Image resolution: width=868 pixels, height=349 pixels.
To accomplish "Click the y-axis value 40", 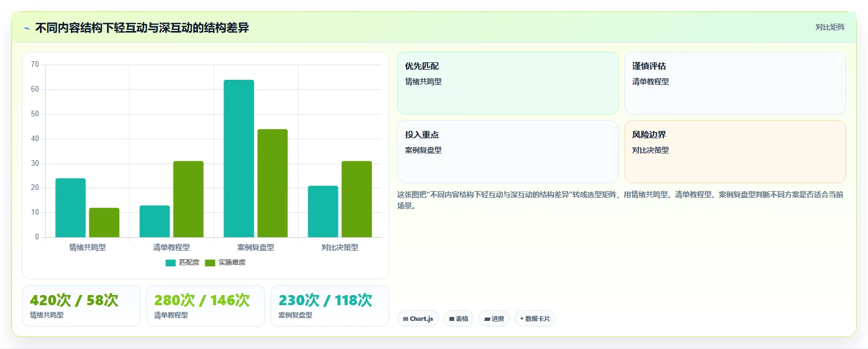I will point(35,139).
